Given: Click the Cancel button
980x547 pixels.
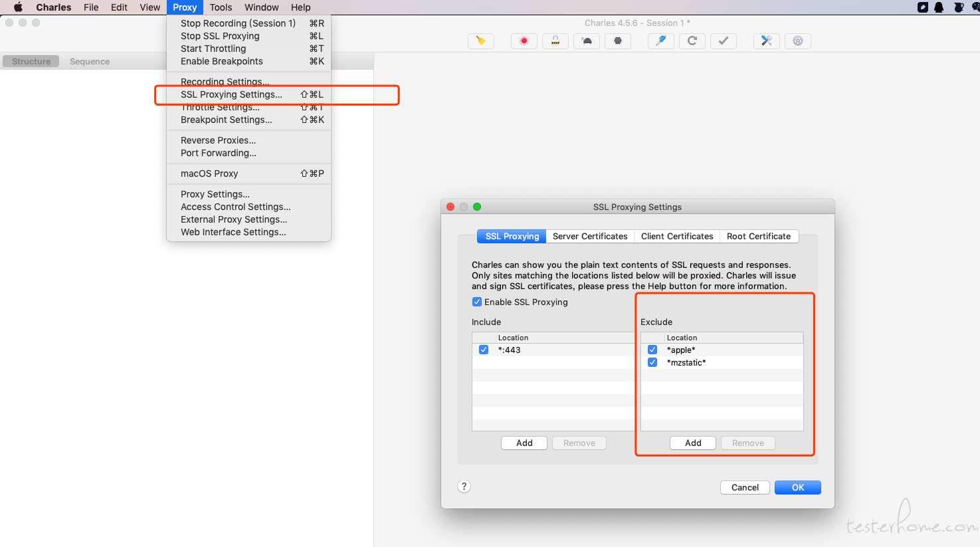Looking at the screenshot, I should pyautogui.click(x=745, y=487).
